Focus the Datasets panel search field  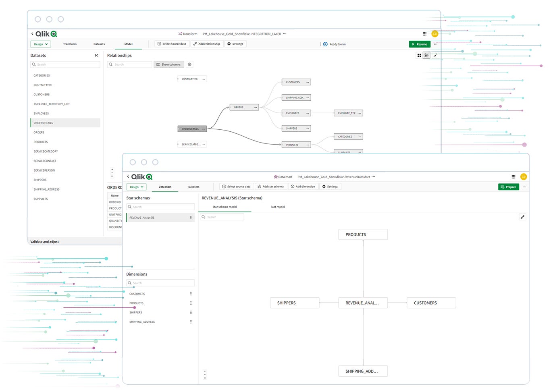point(65,64)
